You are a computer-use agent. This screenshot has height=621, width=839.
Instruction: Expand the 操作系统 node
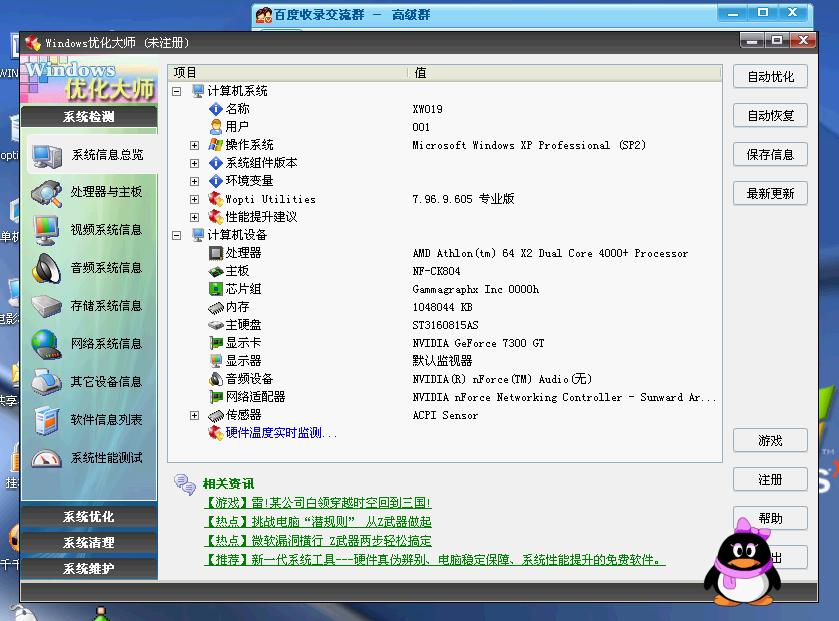(x=195, y=145)
